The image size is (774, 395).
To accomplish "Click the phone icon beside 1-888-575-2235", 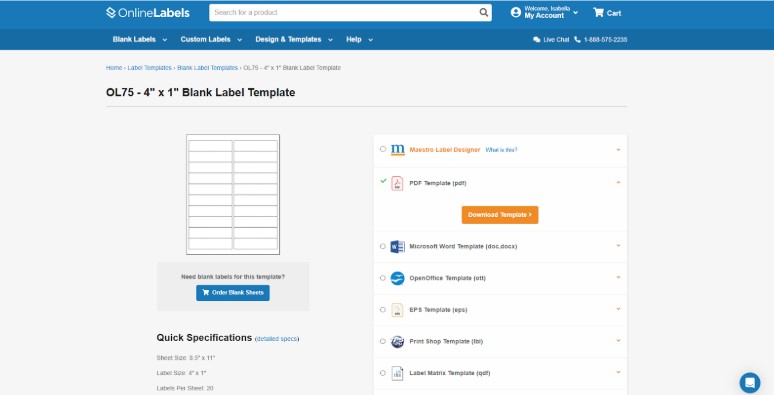I will point(577,40).
